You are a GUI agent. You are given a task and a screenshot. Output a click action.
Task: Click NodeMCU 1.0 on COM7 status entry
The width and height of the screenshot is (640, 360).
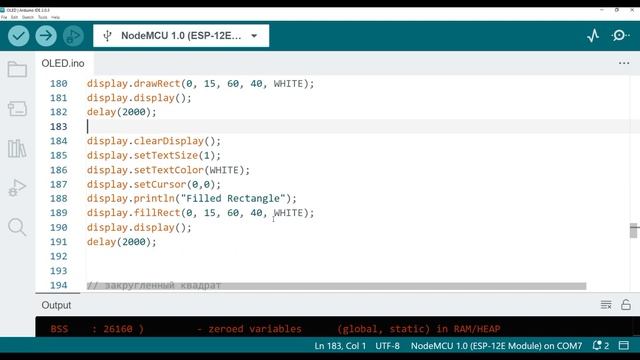click(x=496, y=346)
